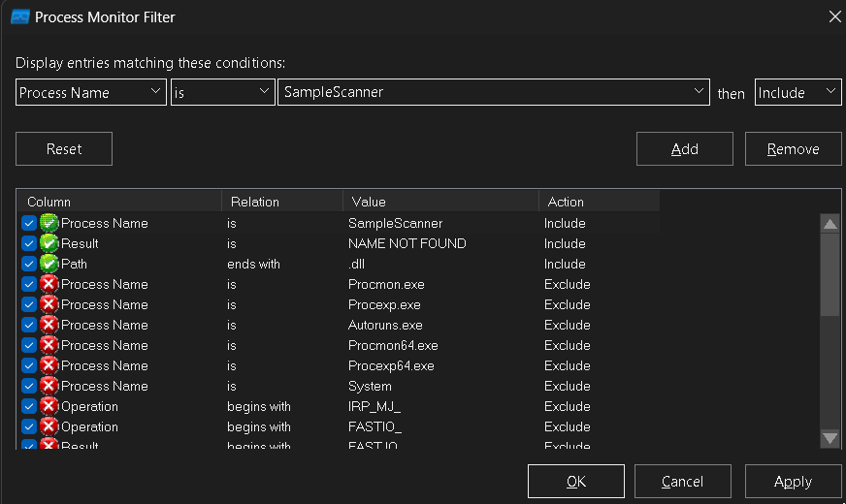Click the red exclude icon for System row
Image resolution: width=846 pixels, height=504 pixels.
pyautogui.click(x=49, y=386)
